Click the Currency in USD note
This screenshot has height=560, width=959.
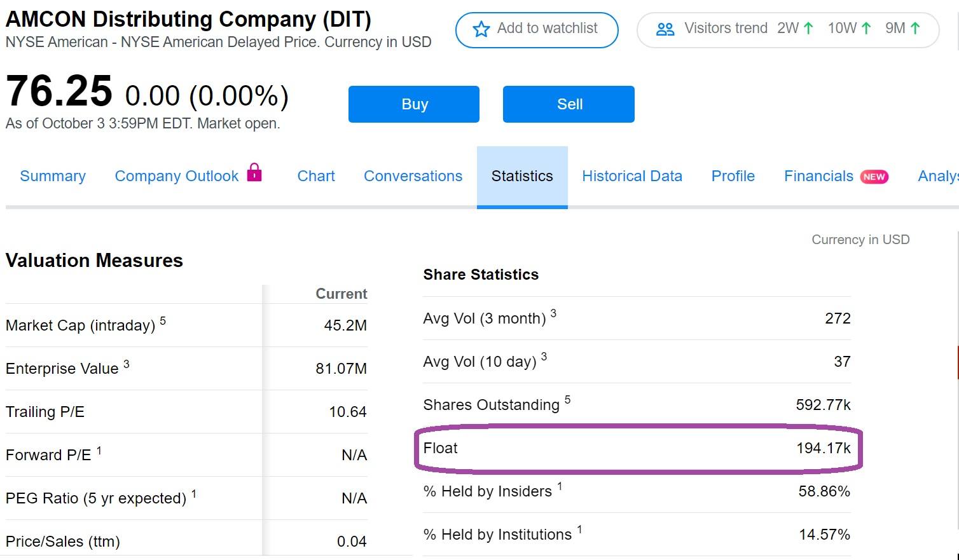point(860,240)
